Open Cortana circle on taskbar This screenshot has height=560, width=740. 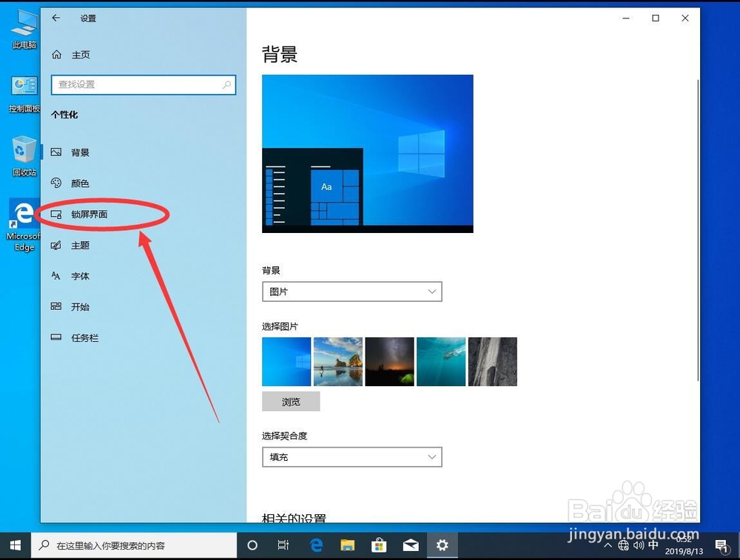coord(252,545)
